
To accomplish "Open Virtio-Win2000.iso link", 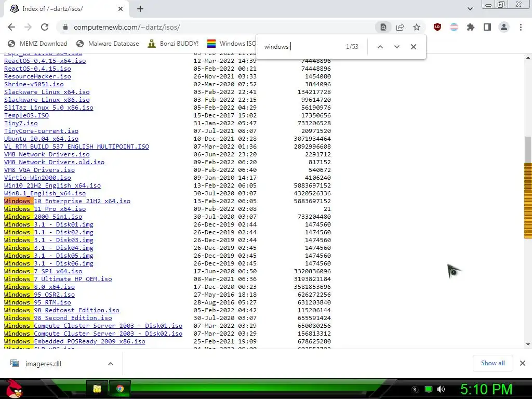I will (x=37, y=178).
